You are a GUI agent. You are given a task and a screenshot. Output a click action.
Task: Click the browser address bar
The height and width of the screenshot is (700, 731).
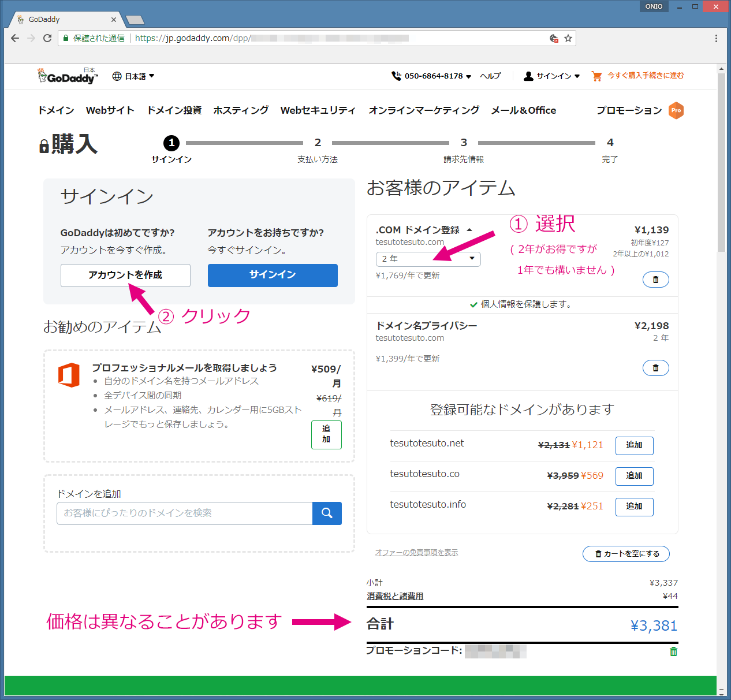[318, 38]
